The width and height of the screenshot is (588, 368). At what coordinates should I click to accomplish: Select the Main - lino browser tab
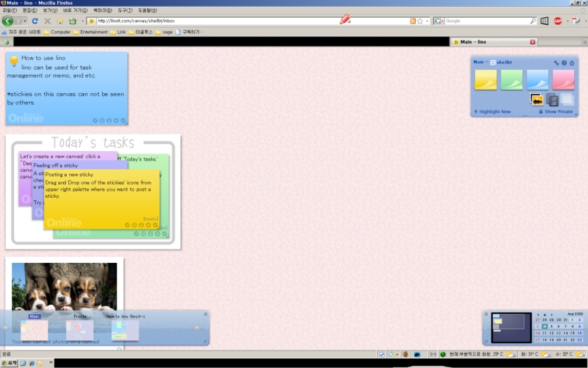pos(493,42)
